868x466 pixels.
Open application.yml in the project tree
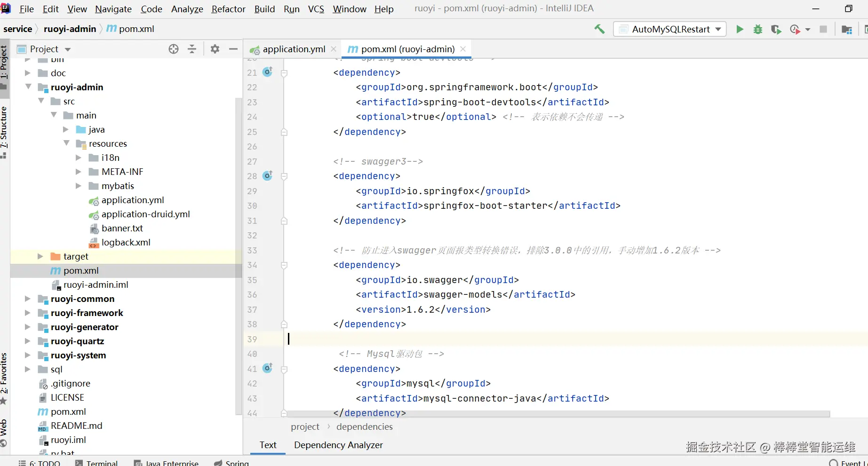pos(133,200)
